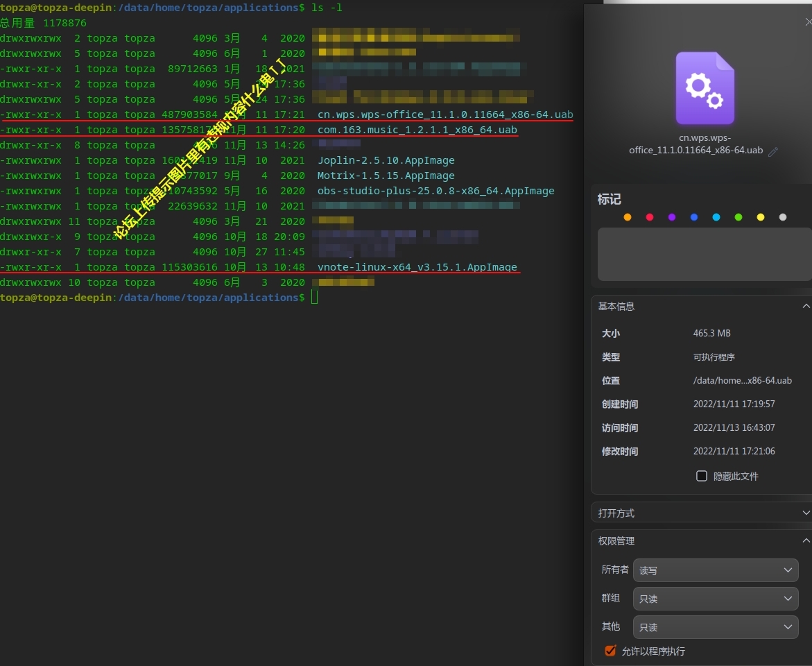Uncheck 允许以程序执行 checkbox
The width and height of the screenshot is (812, 666).
pyautogui.click(x=610, y=651)
